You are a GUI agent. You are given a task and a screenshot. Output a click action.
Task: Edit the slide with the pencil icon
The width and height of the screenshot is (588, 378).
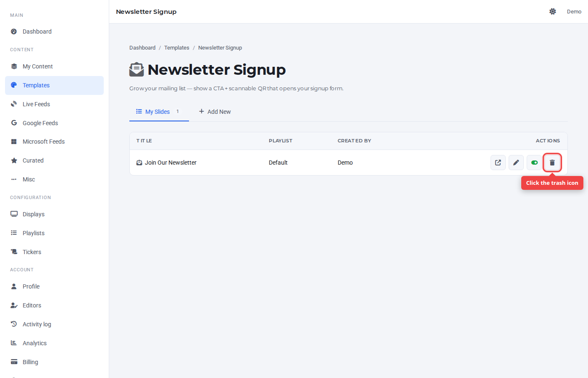[x=516, y=163]
